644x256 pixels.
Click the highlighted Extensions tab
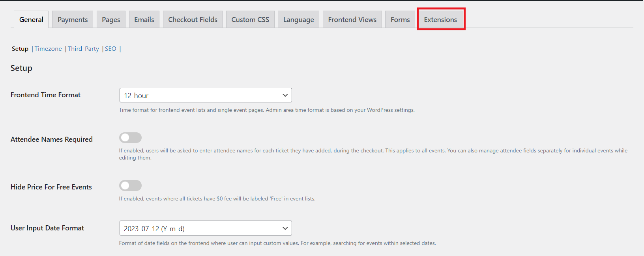click(440, 20)
